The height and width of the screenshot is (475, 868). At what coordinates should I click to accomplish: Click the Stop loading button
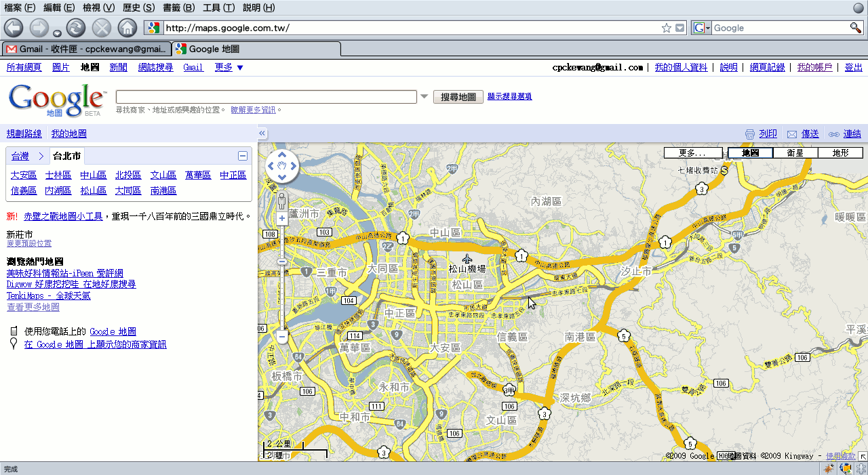pyautogui.click(x=102, y=28)
